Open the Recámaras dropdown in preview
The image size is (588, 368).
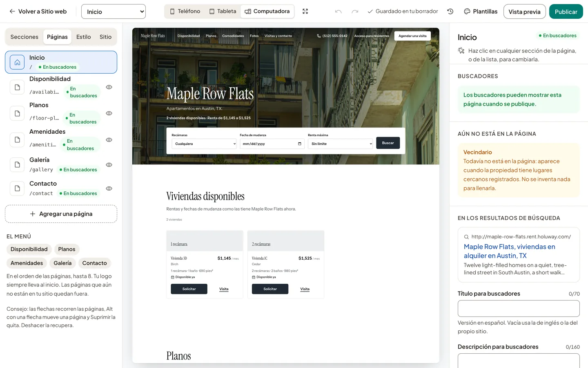click(x=204, y=144)
